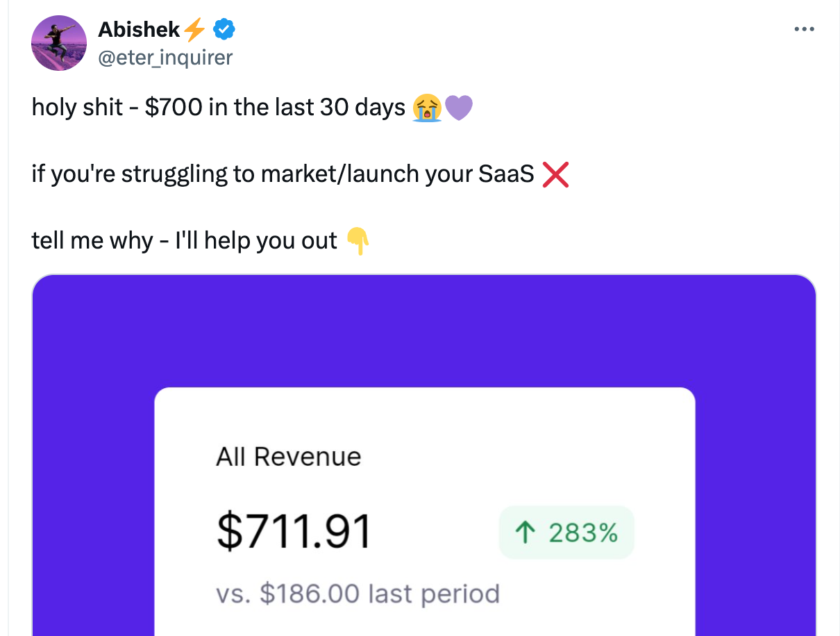840x636 pixels.
Task: Click the All Revenue heading
Action: (289, 457)
